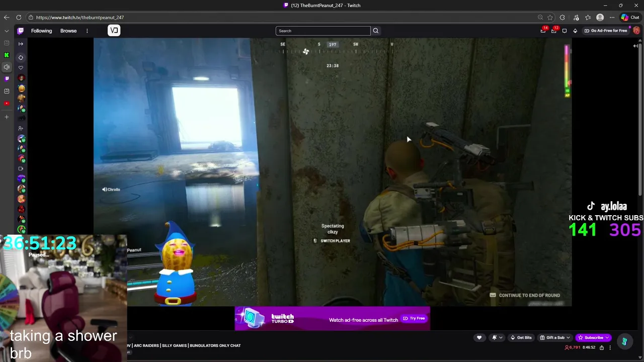
Task: Open the circular recommended icon in the sidebar
Action: (x=21, y=57)
